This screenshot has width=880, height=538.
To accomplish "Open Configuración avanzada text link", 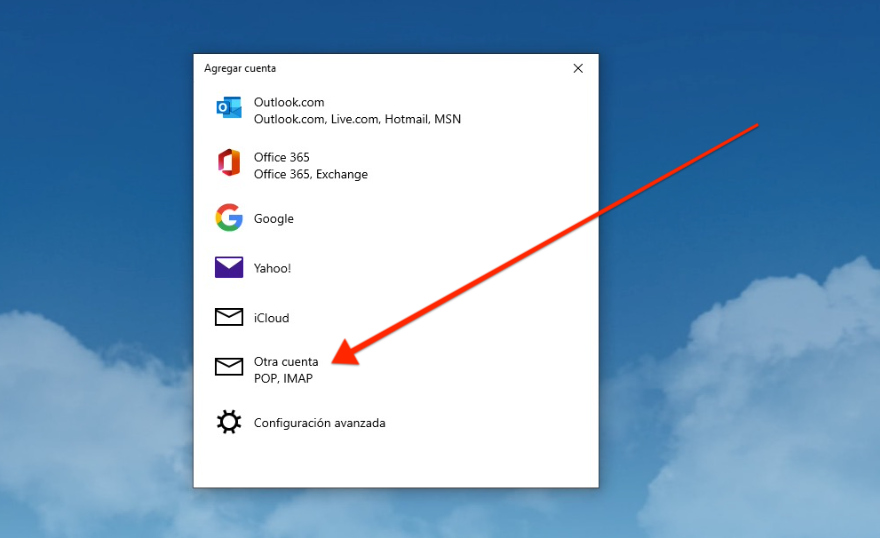I will click(319, 423).
